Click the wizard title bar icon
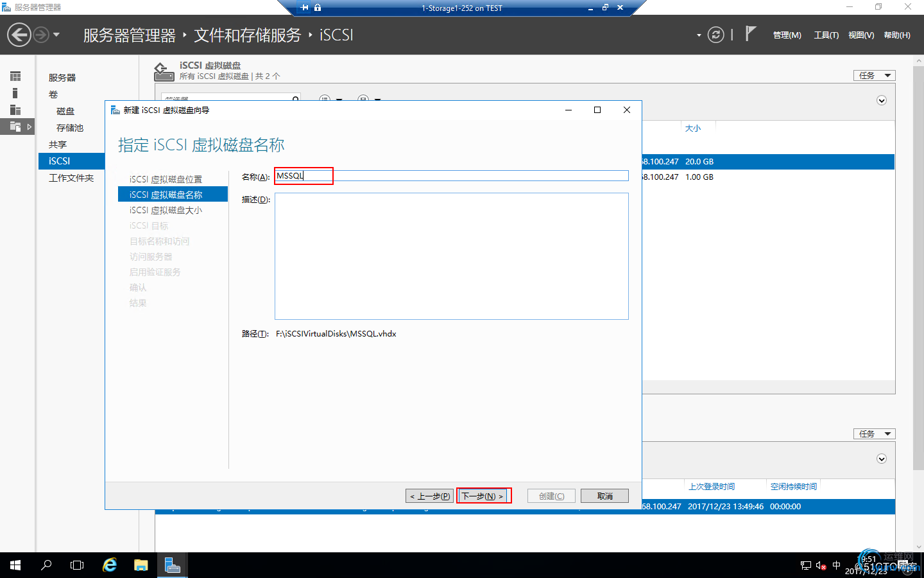Viewport: 924px width, 578px height. [116, 110]
